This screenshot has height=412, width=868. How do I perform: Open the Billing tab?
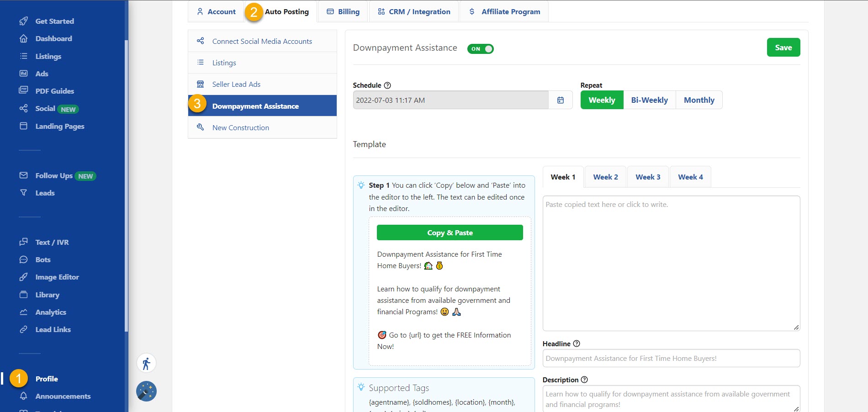[x=343, y=12]
